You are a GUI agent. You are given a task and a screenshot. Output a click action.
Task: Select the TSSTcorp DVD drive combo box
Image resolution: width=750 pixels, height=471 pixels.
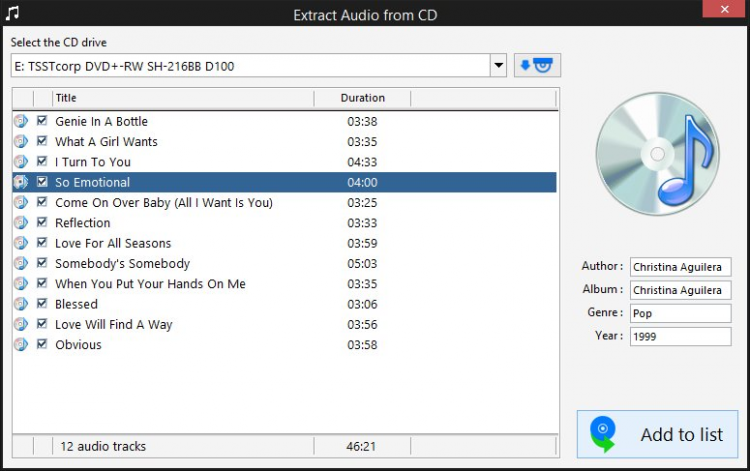click(259, 66)
